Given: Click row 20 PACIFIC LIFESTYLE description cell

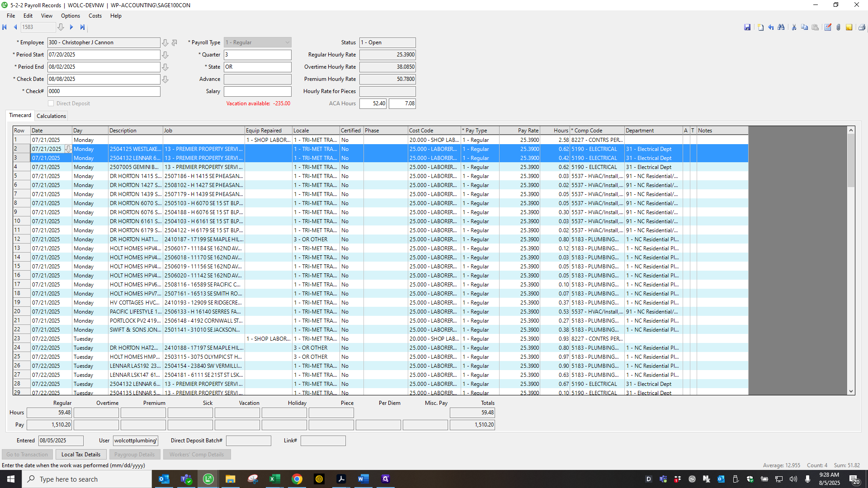Looking at the screenshot, I should [135, 312].
